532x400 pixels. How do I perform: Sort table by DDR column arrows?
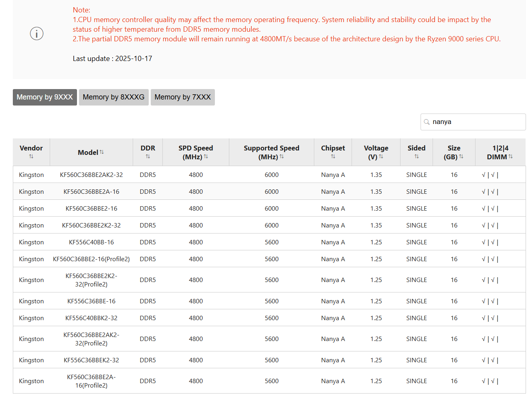[x=148, y=156]
